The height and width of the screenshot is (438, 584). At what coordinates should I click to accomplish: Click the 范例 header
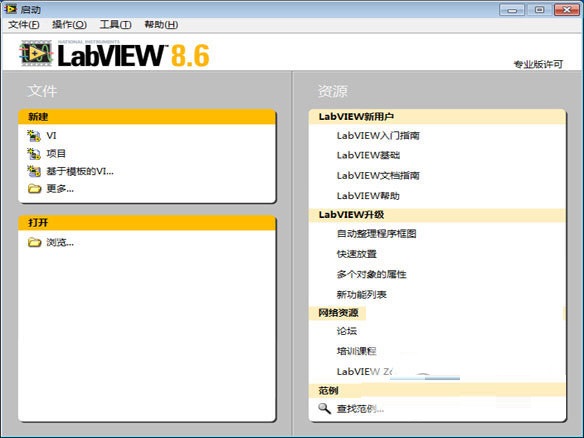click(437, 390)
